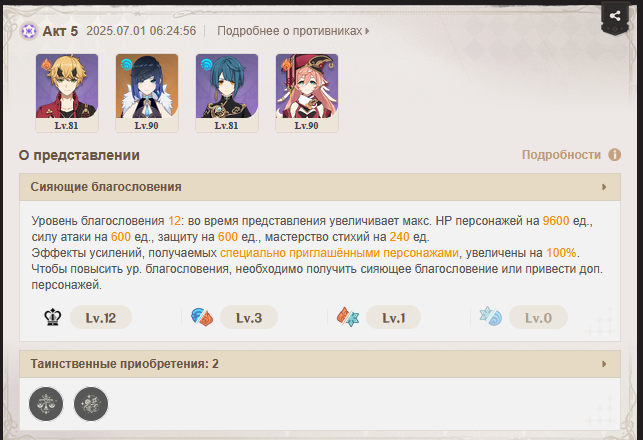Viewport: 643px width, 440px height.
Task: Open the Подробности link
Action: pyautogui.click(x=561, y=155)
